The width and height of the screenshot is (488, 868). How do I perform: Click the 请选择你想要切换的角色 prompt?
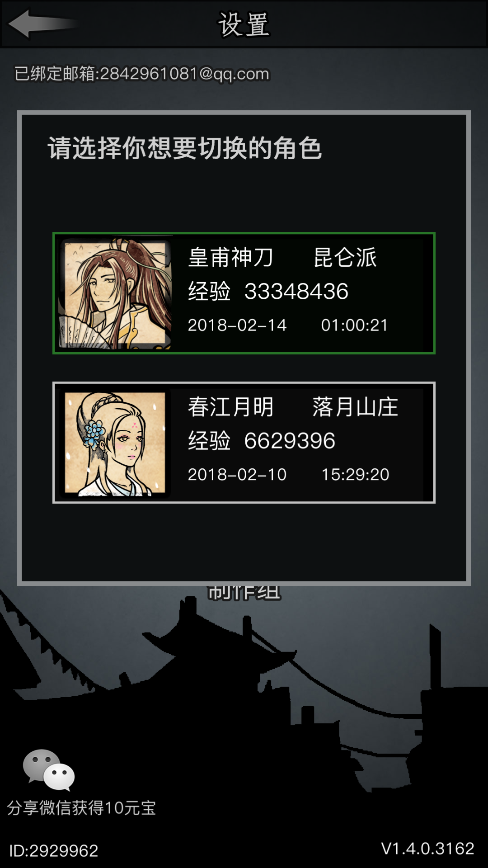(x=185, y=148)
